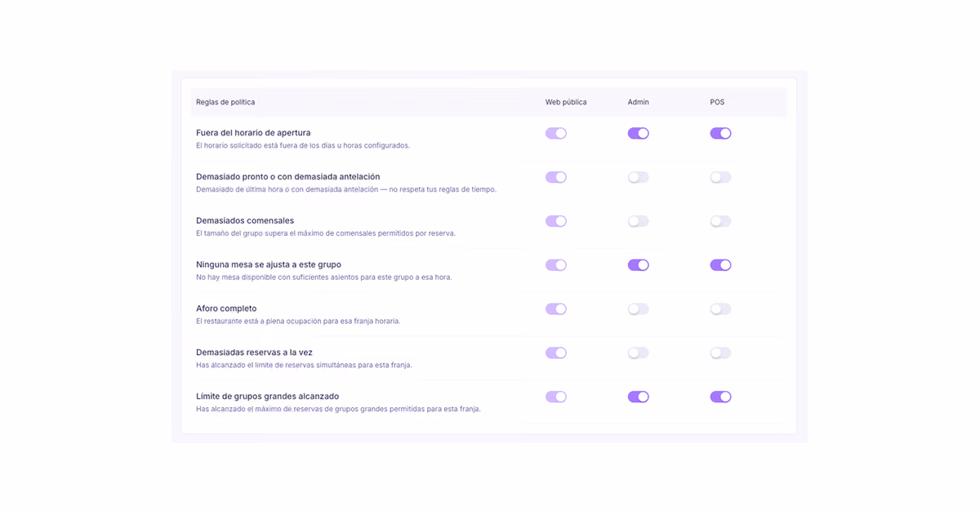The height and width of the screenshot is (514, 980).
Task: Enable POS for Demasiadas reservas a la vez
Action: (720, 353)
